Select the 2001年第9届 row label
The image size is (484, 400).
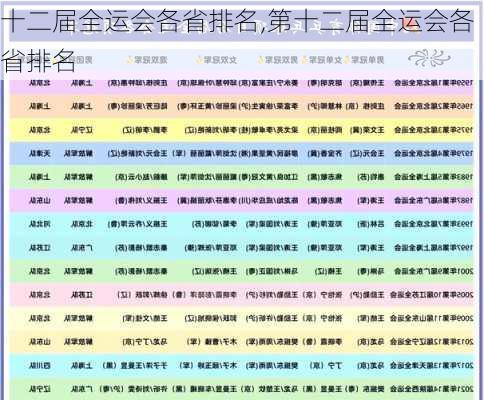click(x=433, y=271)
